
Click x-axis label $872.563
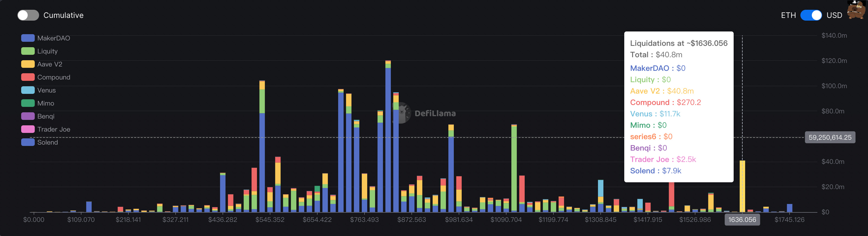click(411, 219)
